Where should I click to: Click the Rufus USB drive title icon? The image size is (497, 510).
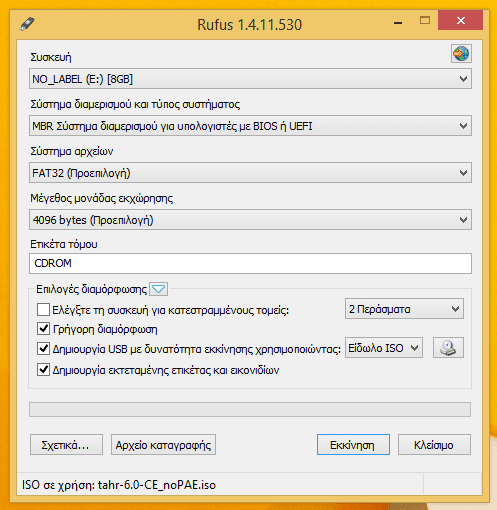pyautogui.click(x=27, y=24)
